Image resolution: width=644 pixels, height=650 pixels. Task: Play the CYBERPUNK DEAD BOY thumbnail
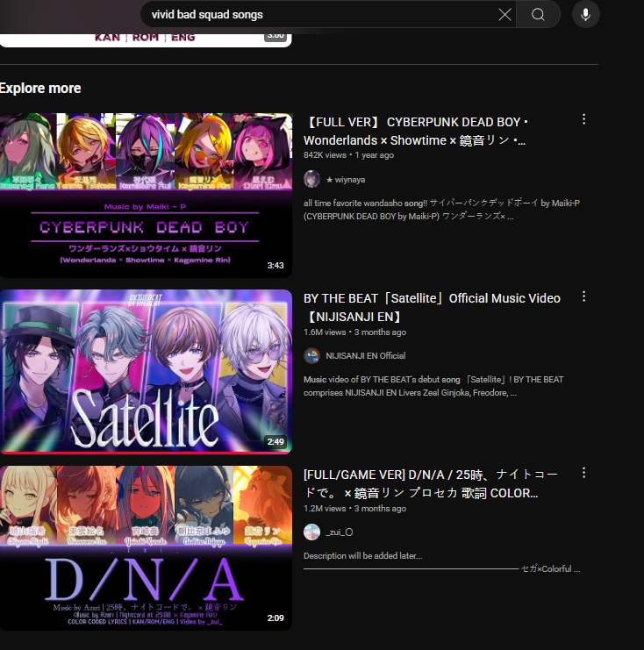click(x=146, y=196)
